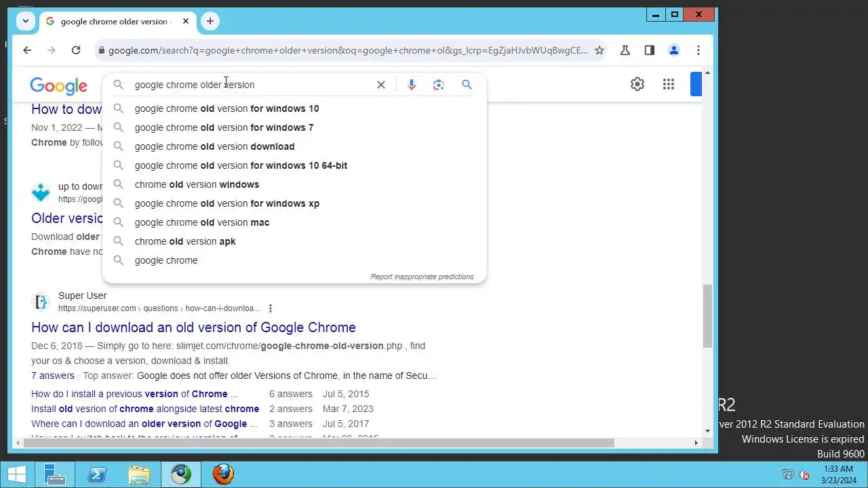Open Server Manager from taskbar
Viewport: 868px width, 488px height.
coord(54,474)
